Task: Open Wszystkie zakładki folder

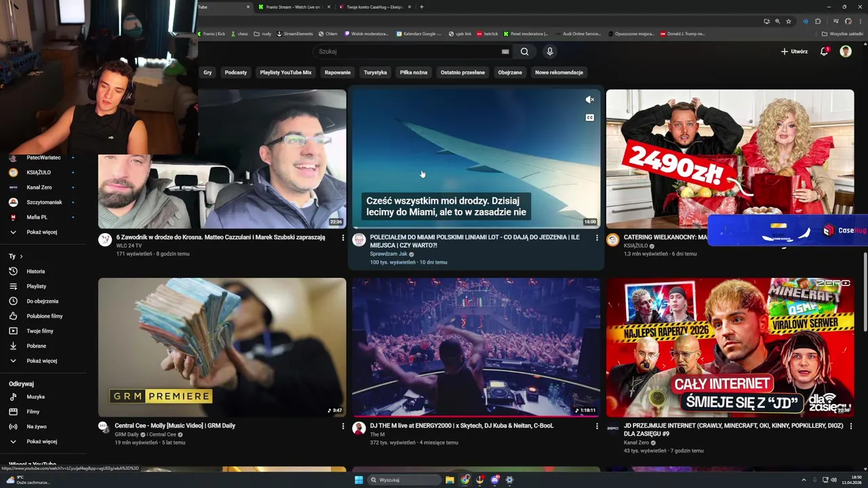Action: pos(842,33)
